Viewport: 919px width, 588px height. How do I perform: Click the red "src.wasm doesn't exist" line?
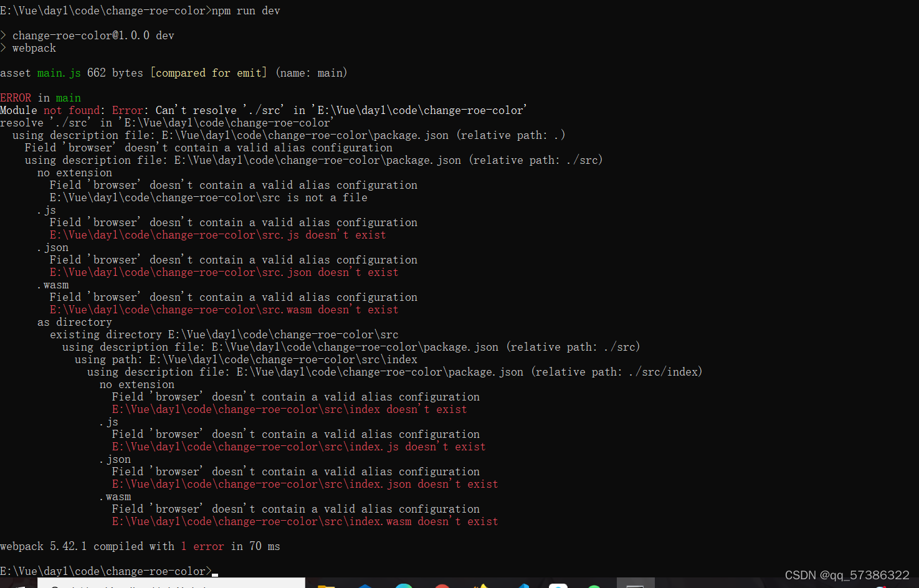pyautogui.click(x=224, y=310)
